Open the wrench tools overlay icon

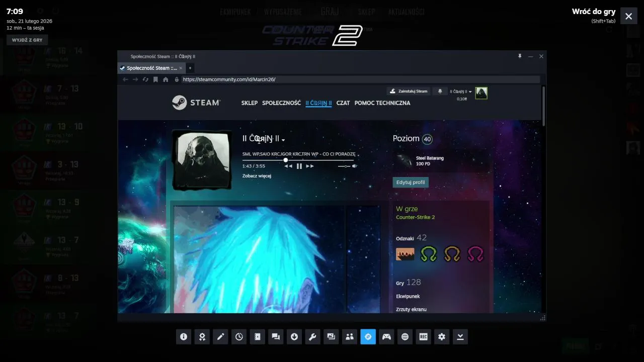[312, 337]
